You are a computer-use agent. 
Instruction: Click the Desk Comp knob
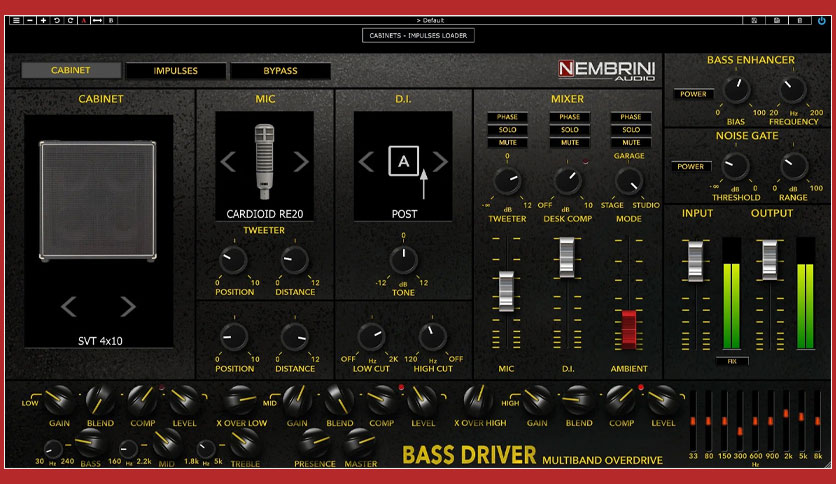pos(567,181)
